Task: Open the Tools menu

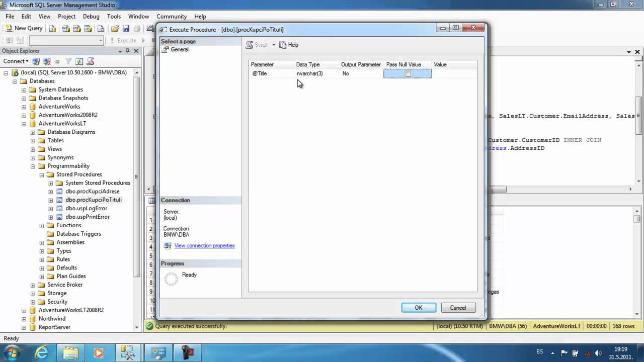Action: (114, 17)
